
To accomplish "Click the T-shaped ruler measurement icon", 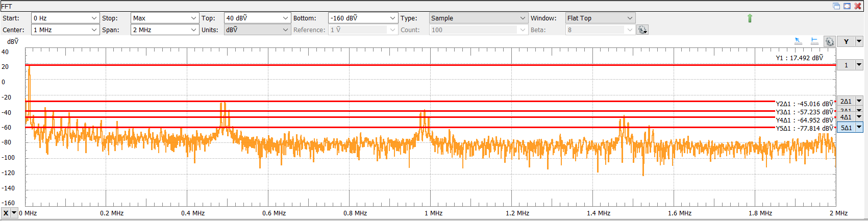I will coord(814,41).
